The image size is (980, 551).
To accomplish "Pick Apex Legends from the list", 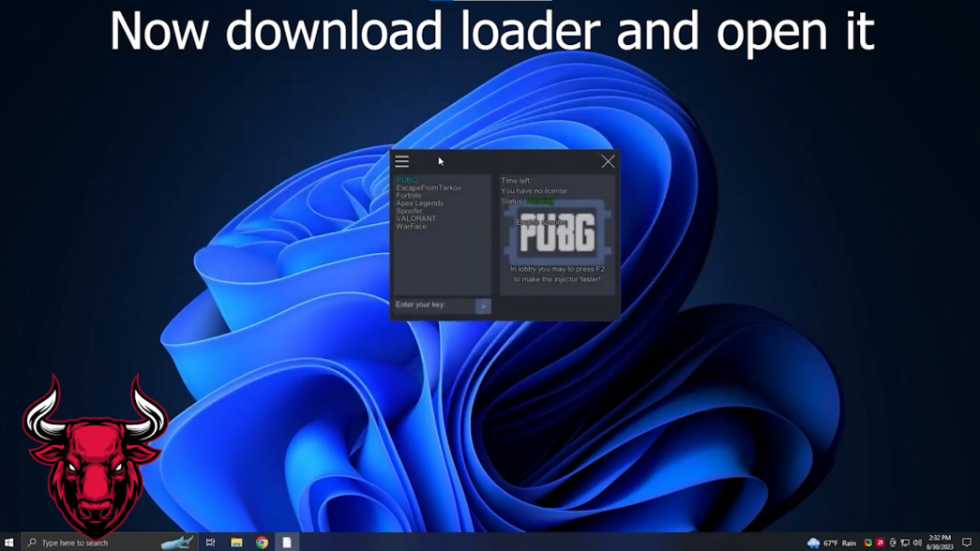I will [419, 203].
